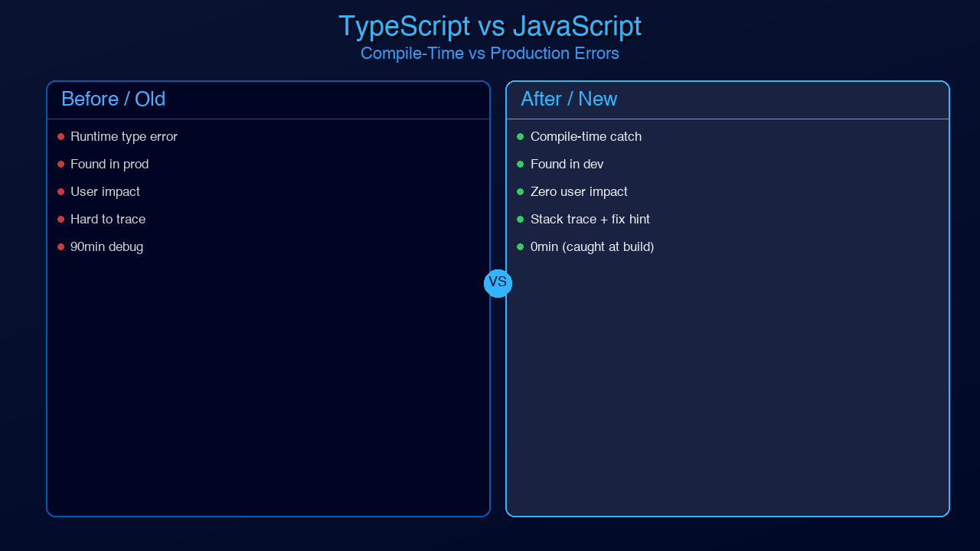Click the '90min debug' line

pos(106,247)
